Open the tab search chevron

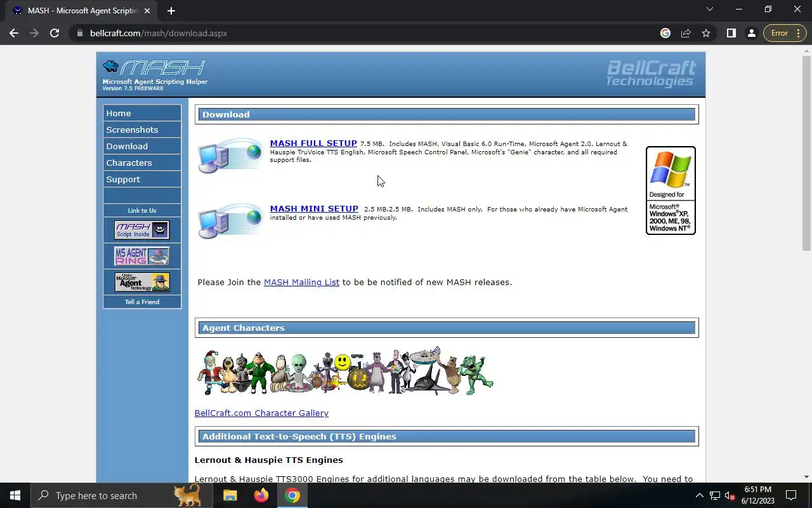click(710, 10)
